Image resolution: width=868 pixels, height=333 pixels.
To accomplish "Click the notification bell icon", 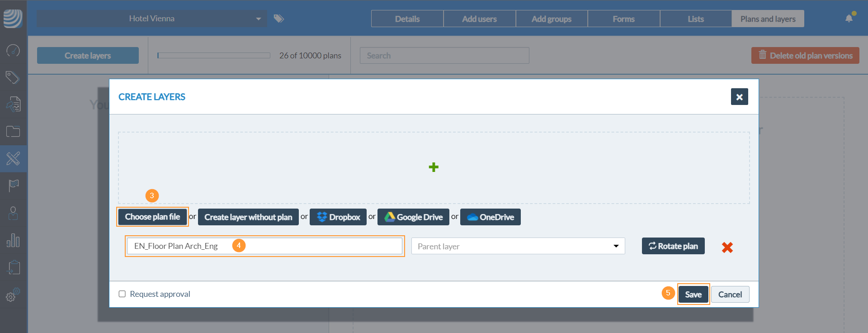I will coord(849,19).
